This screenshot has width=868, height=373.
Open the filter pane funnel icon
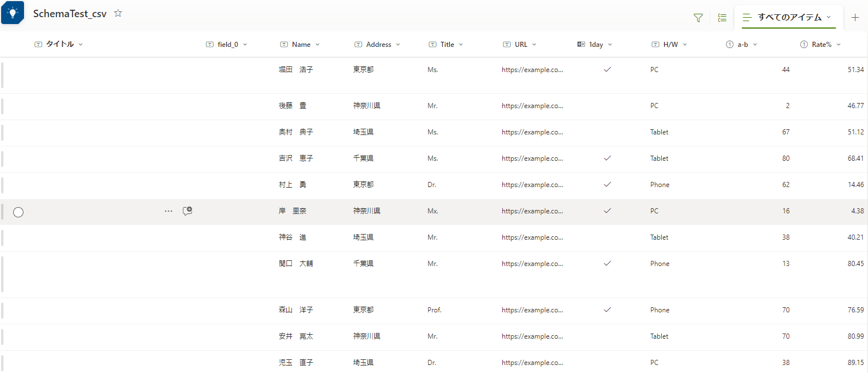tap(698, 18)
